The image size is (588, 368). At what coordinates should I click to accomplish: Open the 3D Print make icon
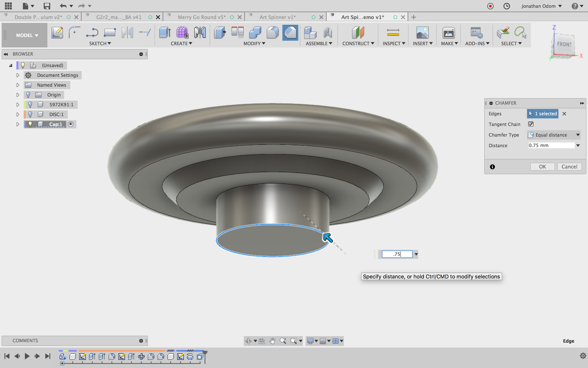(448, 32)
